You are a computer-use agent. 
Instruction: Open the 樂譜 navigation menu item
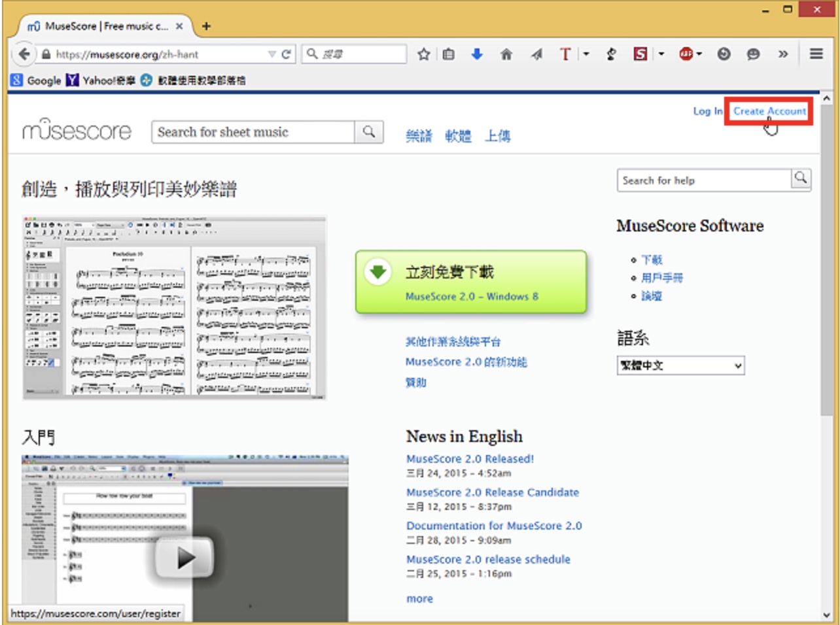pos(419,135)
